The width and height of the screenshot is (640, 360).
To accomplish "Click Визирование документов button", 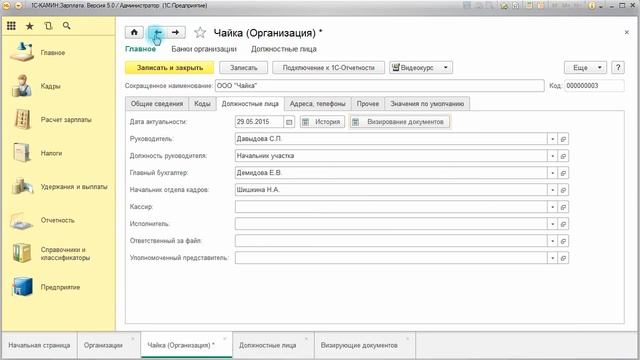I will pyautogui.click(x=400, y=122).
